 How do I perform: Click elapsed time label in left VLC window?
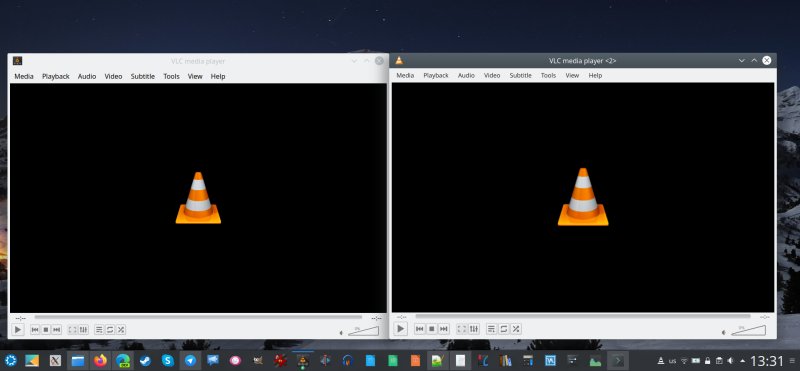(20, 318)
